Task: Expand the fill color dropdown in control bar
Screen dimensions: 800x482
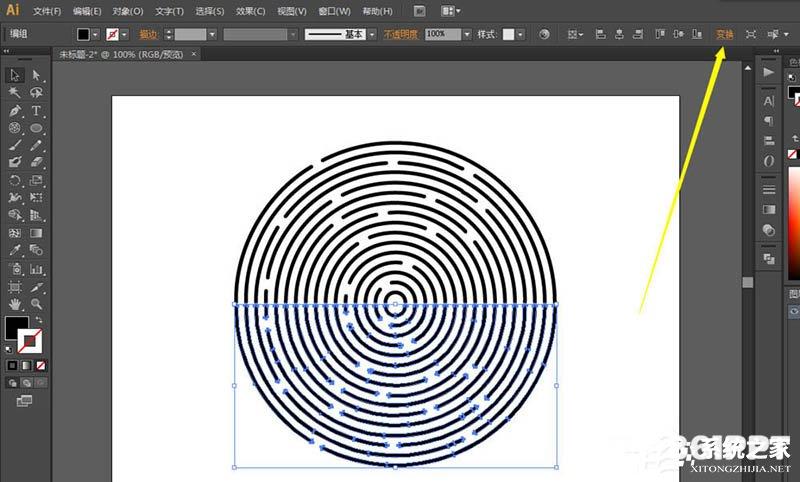Action: pyautogui.click(x=95, y=34)
